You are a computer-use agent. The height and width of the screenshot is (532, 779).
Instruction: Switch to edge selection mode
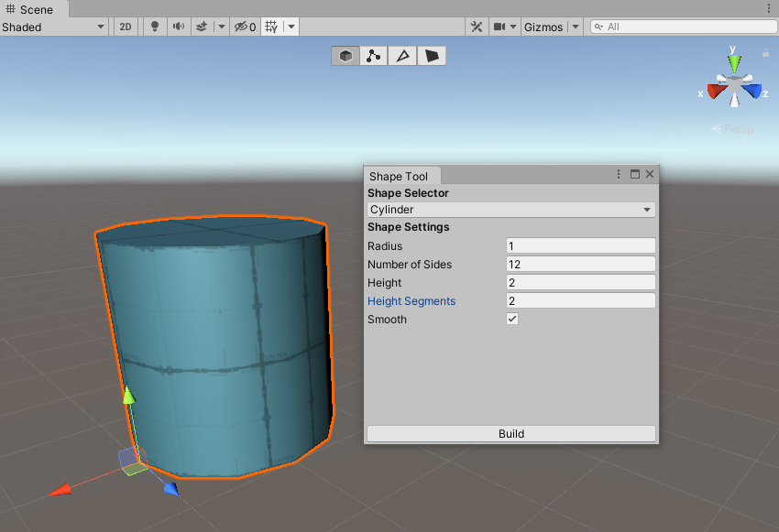click(402, 56)
